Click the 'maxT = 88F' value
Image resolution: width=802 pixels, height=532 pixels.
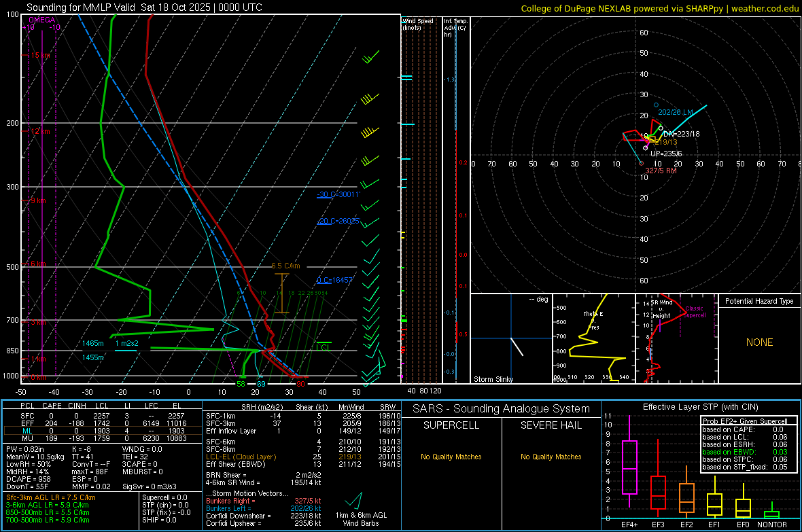(x=90, y=472)
